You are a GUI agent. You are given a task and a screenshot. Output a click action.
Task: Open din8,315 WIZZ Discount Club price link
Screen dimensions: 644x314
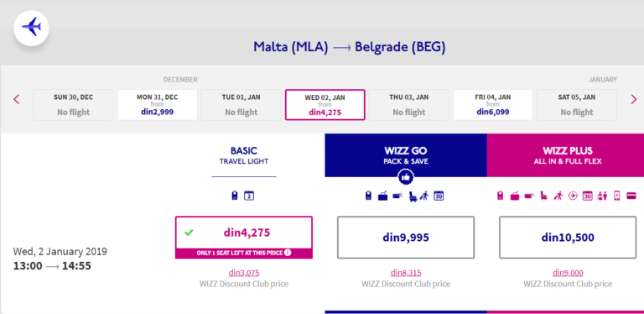406,273
